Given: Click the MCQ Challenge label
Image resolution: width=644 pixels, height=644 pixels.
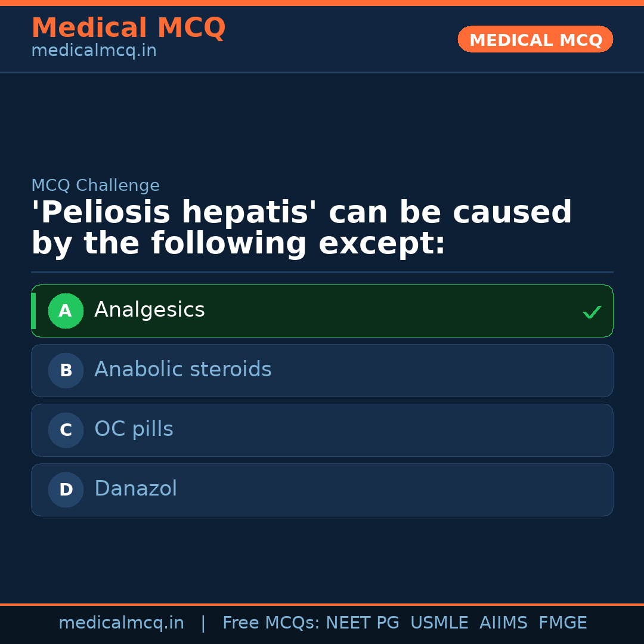Looking at the screenshot, I should point(95,185).
